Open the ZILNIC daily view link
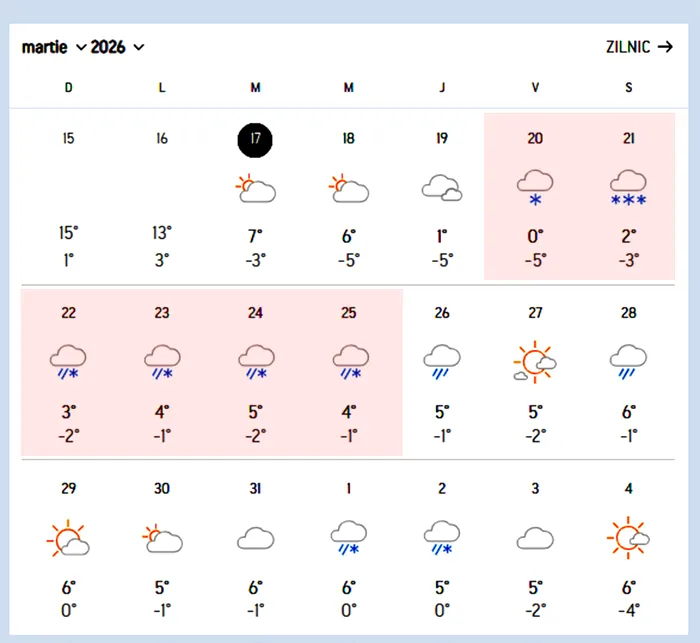The width and height of the screenshot is (700, 643). (x=639, y=47)
